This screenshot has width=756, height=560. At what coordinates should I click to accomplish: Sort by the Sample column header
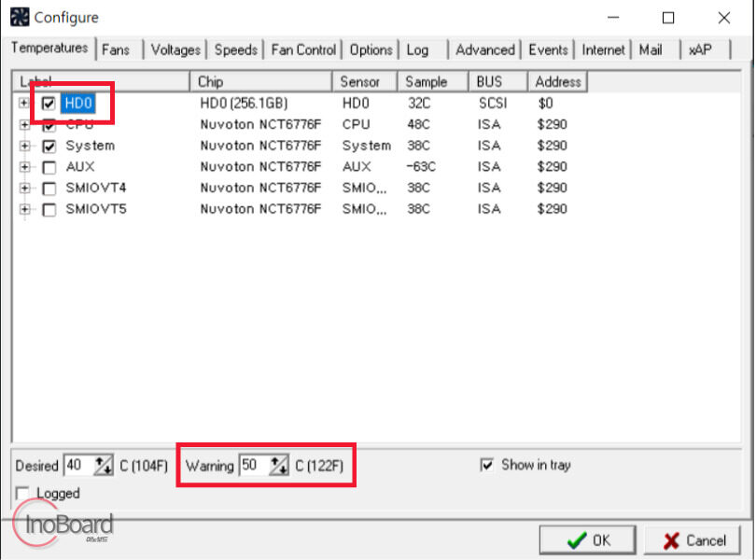point(432,81)
